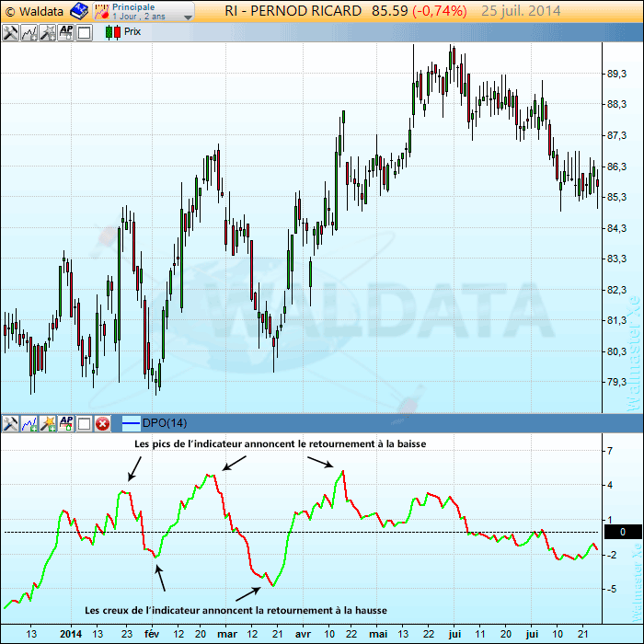Viewport: 644px width, 644px height.
Task: Toggle price panel window maximize icon
Action: (x=85, y=32)
